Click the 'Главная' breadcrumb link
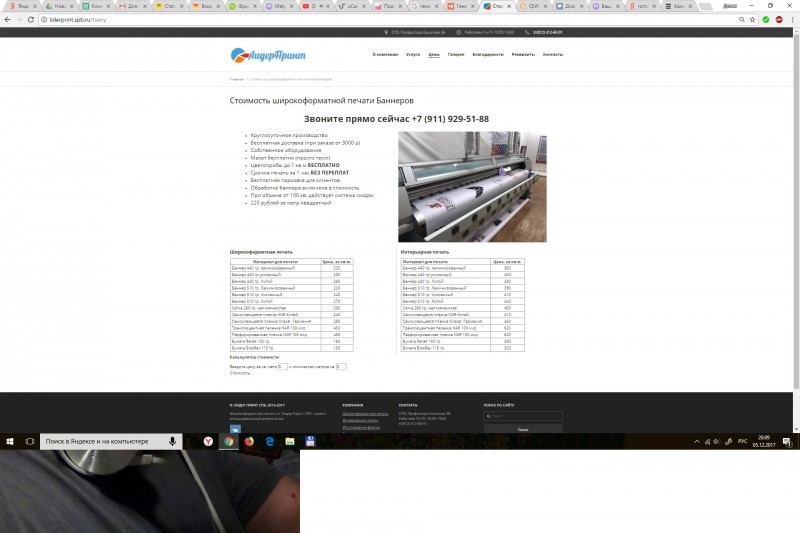The image size is (800, 533). coord(236,79)
